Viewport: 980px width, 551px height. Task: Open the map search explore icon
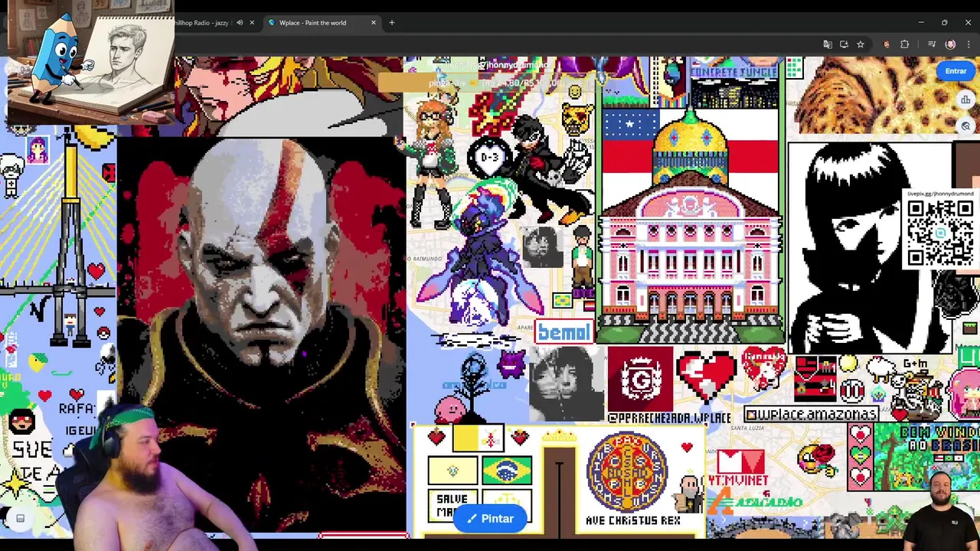(965, 126)
